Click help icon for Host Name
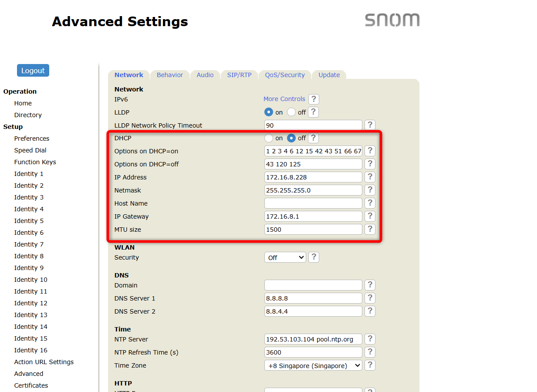This screenshot has height=392, width=537. 370,203
